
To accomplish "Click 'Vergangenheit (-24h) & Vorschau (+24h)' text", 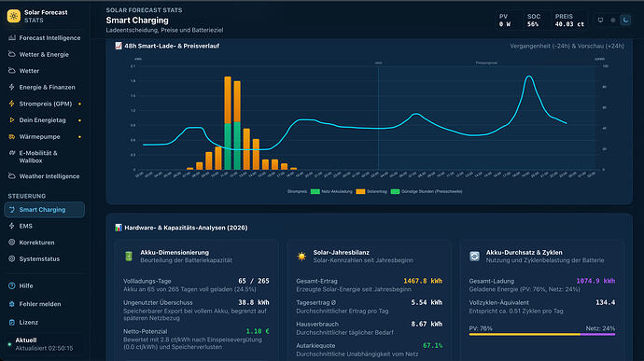I will click(567, 46).
